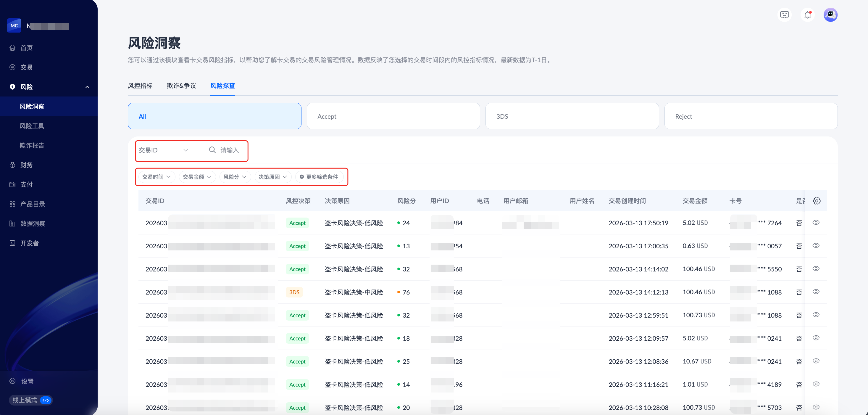This screenshot has width=868, height=415.
Task: Switch to the 欺诈&争议 tab
Action: click(x=181, y=86)
